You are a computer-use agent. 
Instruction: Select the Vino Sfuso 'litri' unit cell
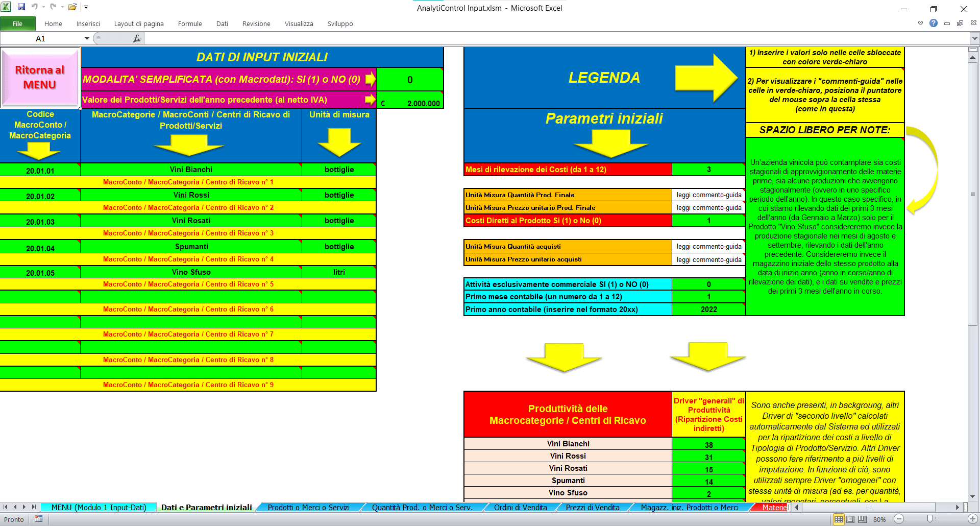(339, 272)
